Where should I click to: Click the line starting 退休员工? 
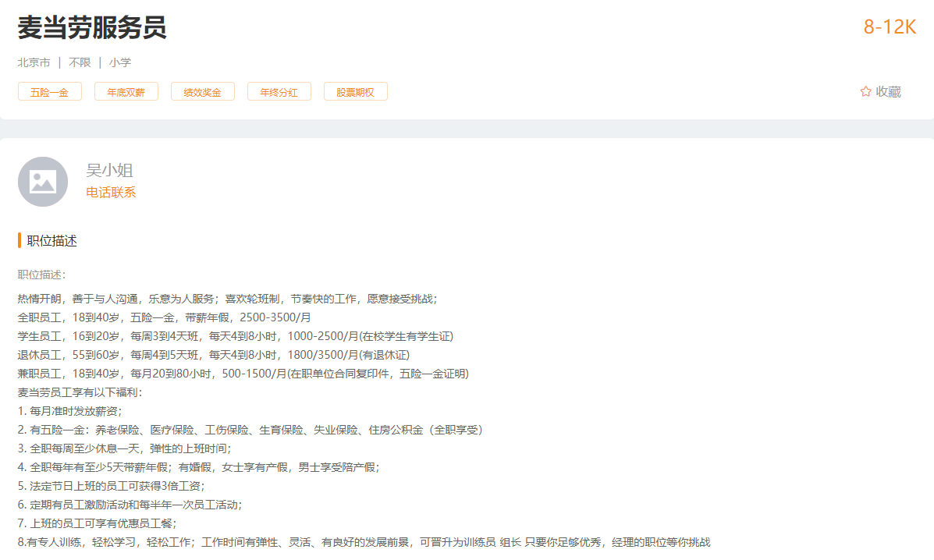tap(213, 356)
